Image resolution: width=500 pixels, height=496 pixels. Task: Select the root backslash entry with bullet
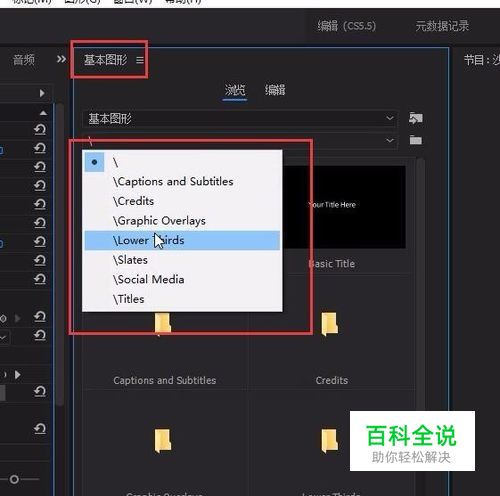[182, 162]
